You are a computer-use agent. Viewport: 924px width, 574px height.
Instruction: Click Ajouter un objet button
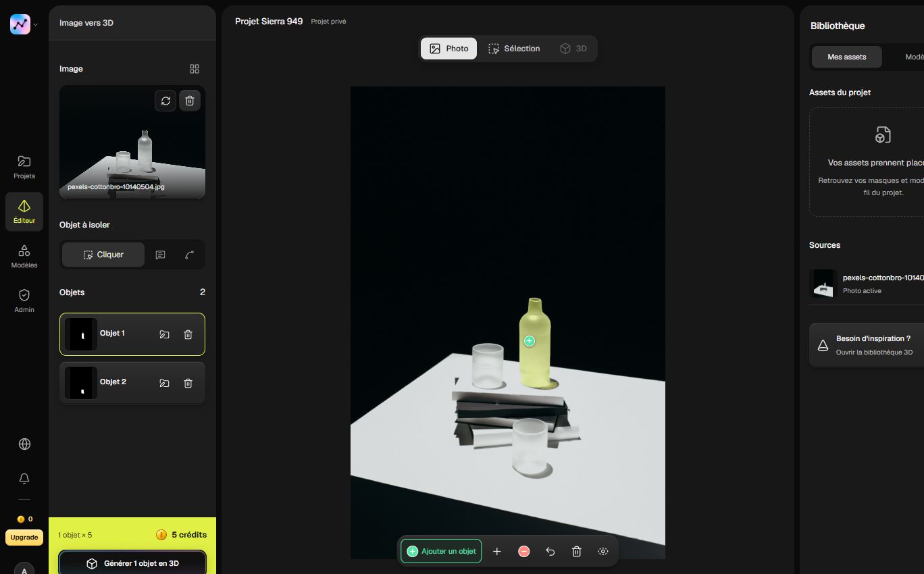point(441,551)
